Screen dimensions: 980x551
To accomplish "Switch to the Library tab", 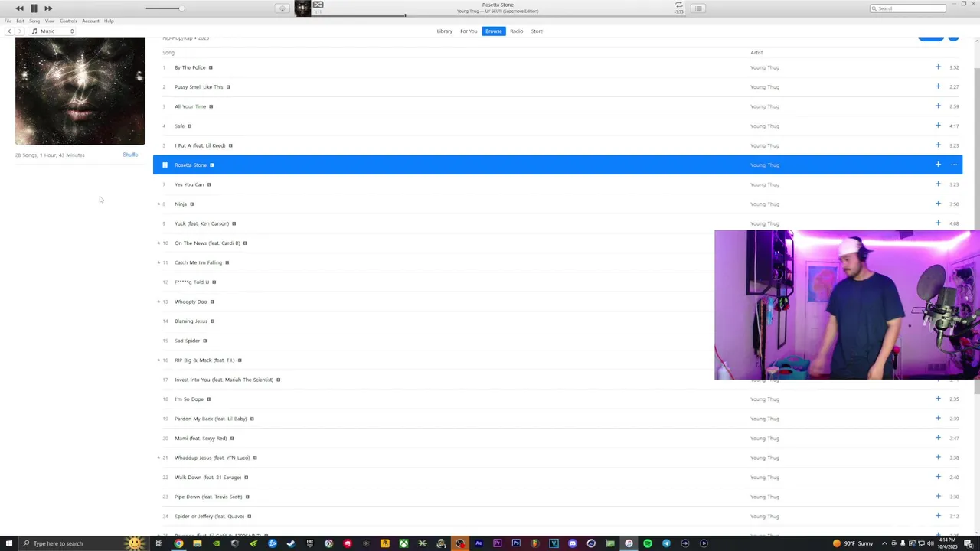I will click(x=444, y=31).
